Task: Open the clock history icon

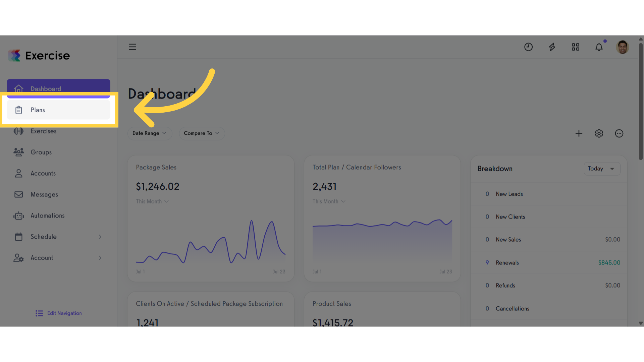Action: click(x=528, y=47)
